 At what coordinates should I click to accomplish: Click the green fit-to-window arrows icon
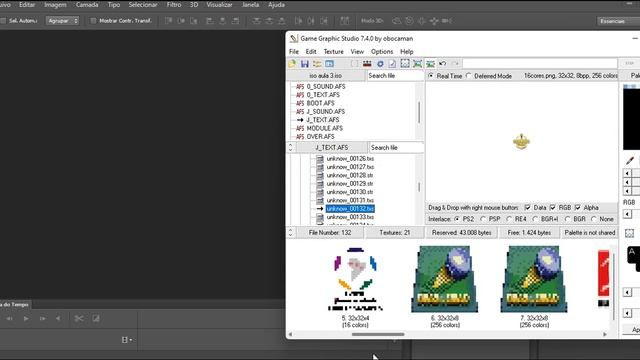pyautogui.click(x=418, y=64)
